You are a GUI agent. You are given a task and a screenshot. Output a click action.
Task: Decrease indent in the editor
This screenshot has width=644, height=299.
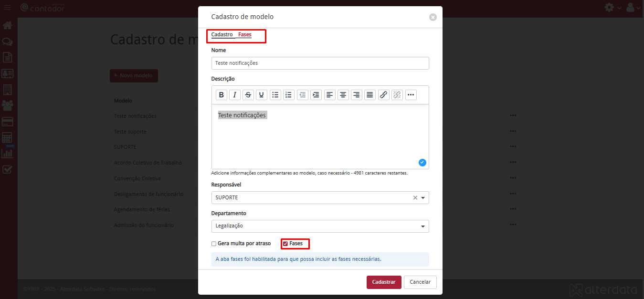[x=302, y=95]
